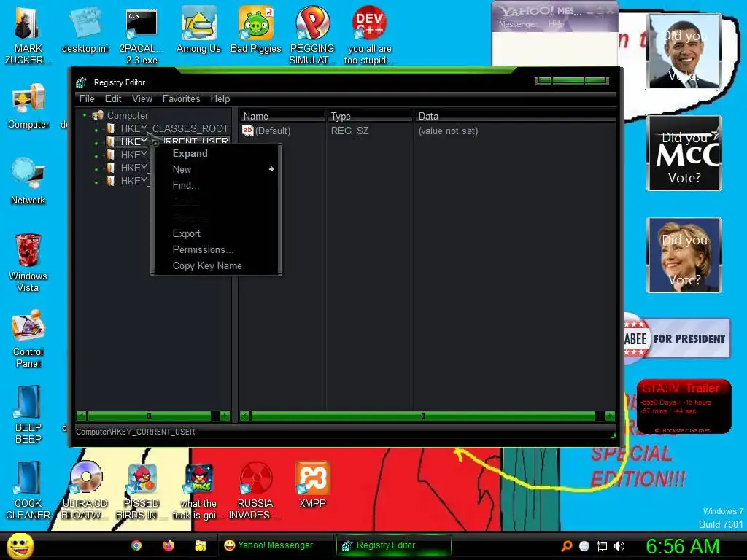The image size is (747, 560).
Task: Launch the XMPP shortcut
Action: click(x=312, y=485)
